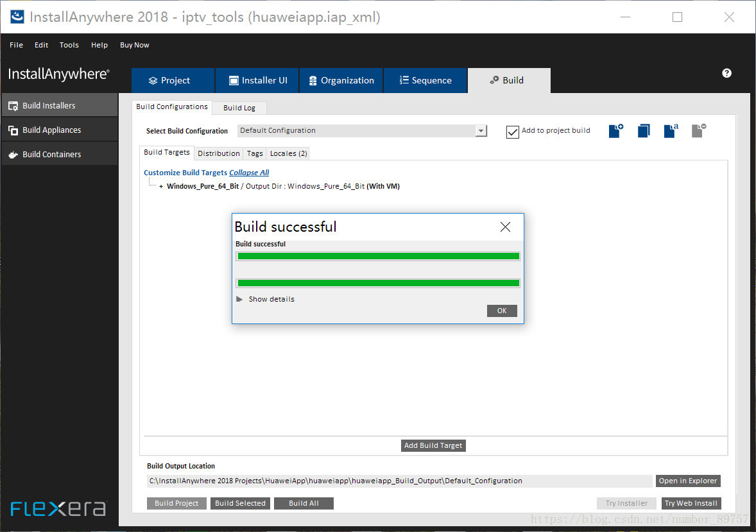Click the Try Installer button
756x532 pixels.
coord(627,503)
